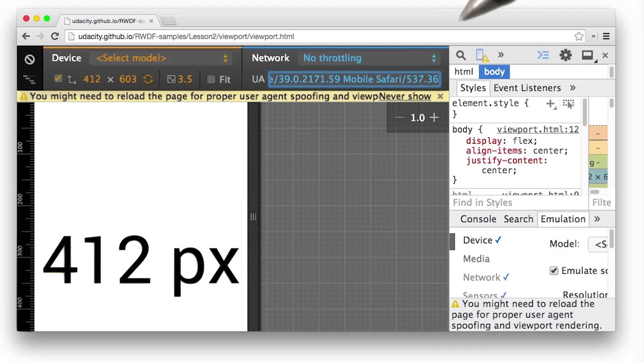Zoom out with the minus next to 1.0
Screen dimensions: 644x362
tap(399, 118)
